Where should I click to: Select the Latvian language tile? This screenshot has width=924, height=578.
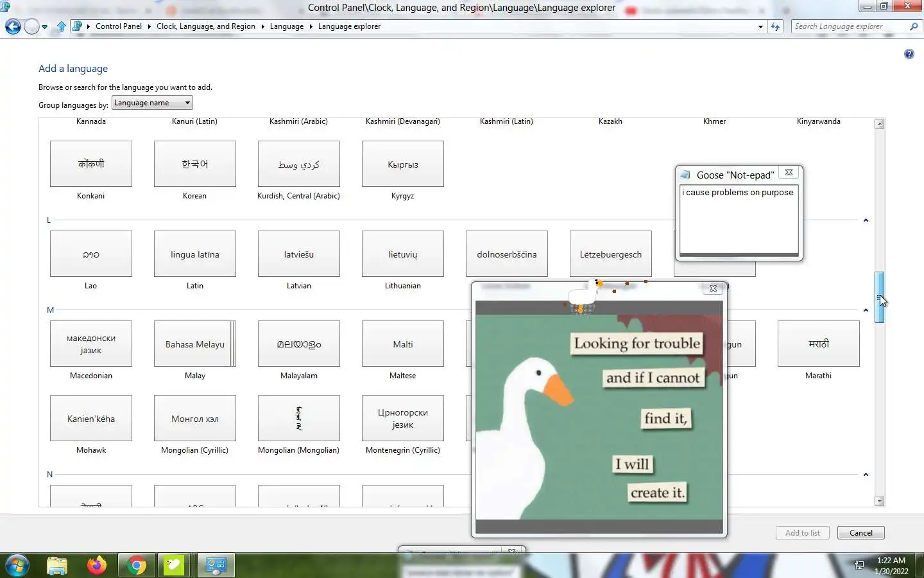pos(299,254)
